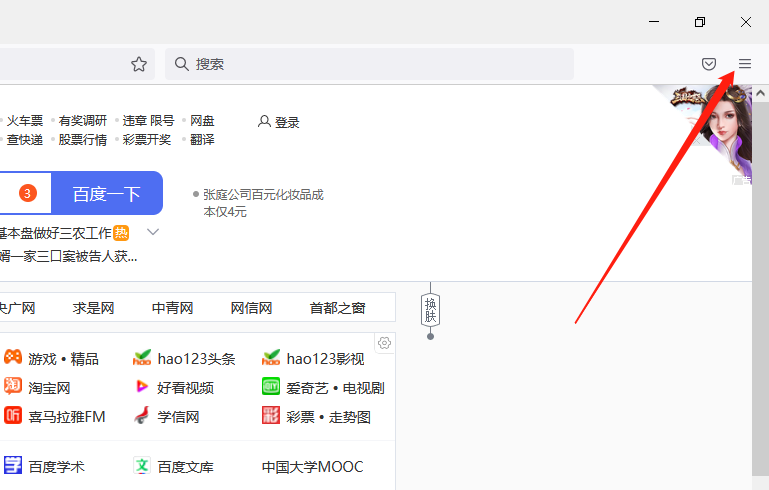Click the orange number 3 badge

pyautogui.click(x=27, y=193)
